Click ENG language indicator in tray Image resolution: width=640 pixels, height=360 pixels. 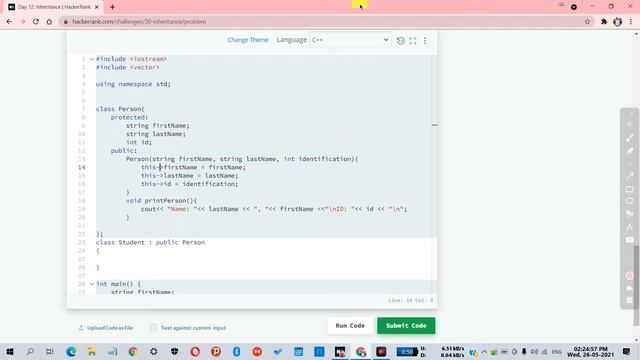[x=557, y=352]
